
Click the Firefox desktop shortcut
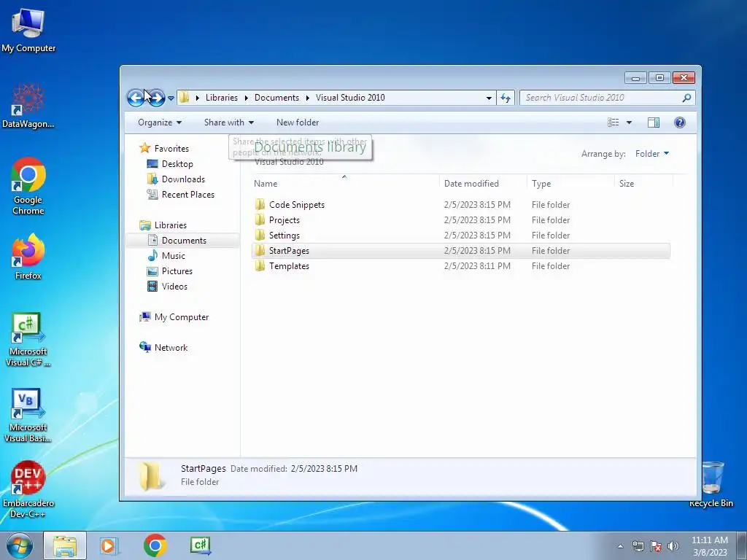[x=28, y=256]
